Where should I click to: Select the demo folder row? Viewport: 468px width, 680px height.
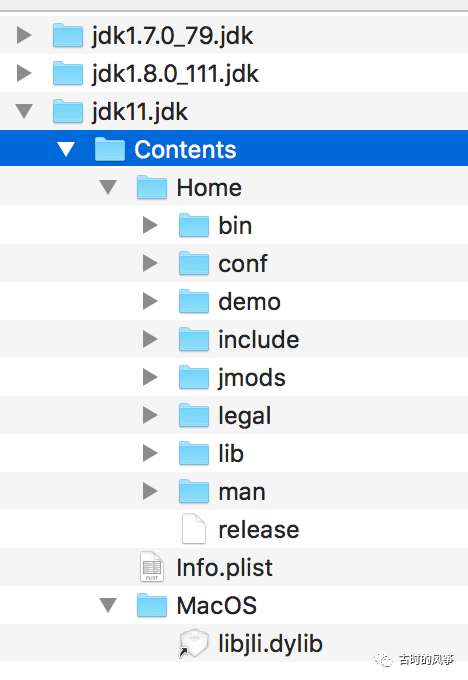(x=234, y=301)
